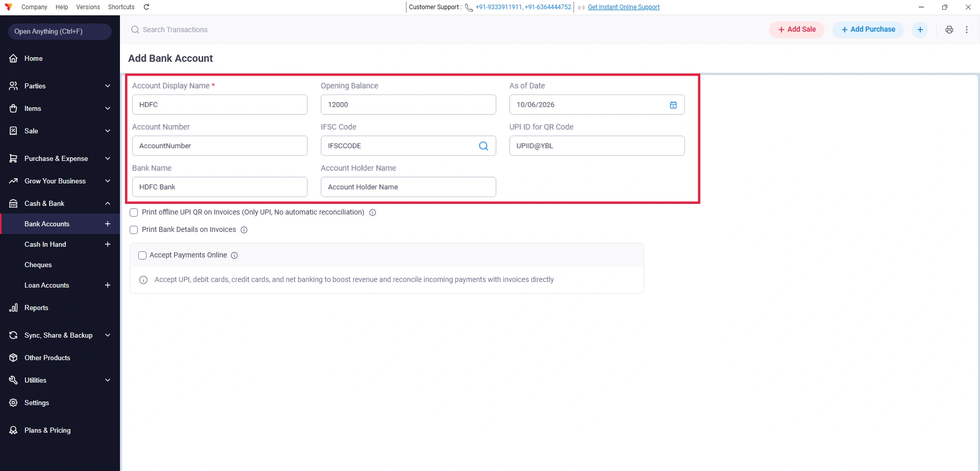Enable Print offline UPI QR on Invoices
This screenshot has width=980, height=471.
click(x=134, y=213)
